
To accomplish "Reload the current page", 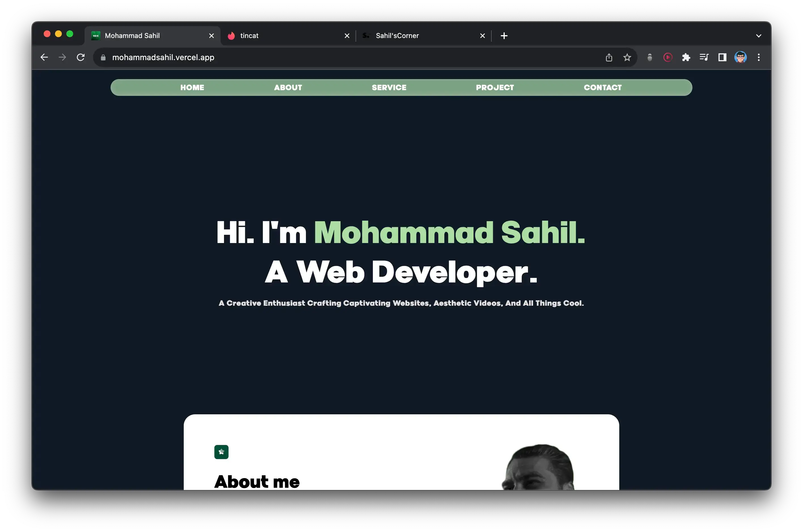I will (81, 57).
